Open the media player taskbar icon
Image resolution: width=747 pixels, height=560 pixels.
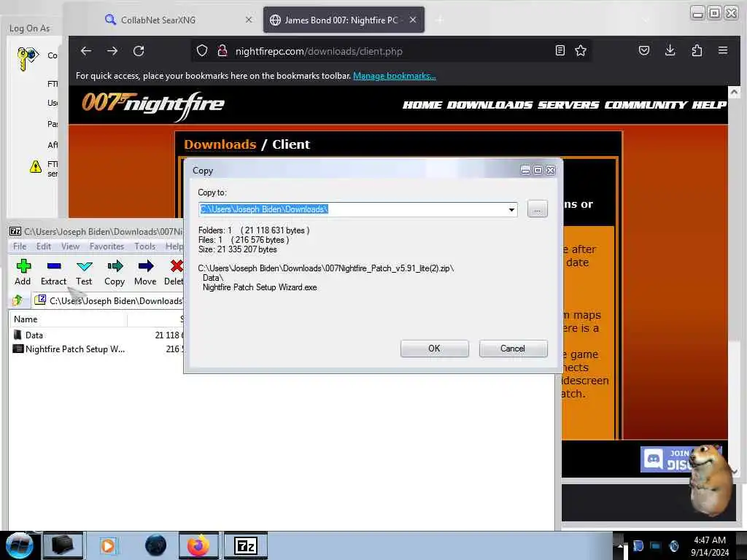tap(108, 545)
